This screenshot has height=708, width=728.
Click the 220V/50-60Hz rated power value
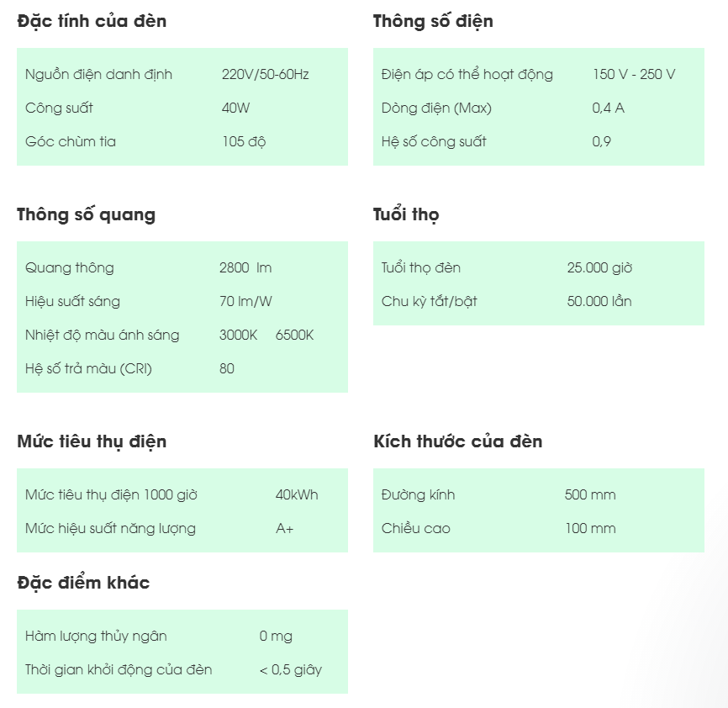tap(266, 74)
